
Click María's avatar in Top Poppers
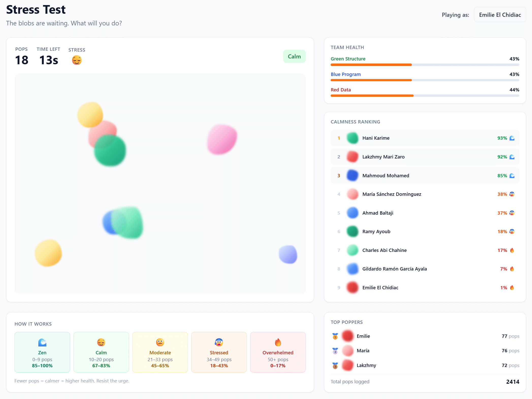coord(348,351)
